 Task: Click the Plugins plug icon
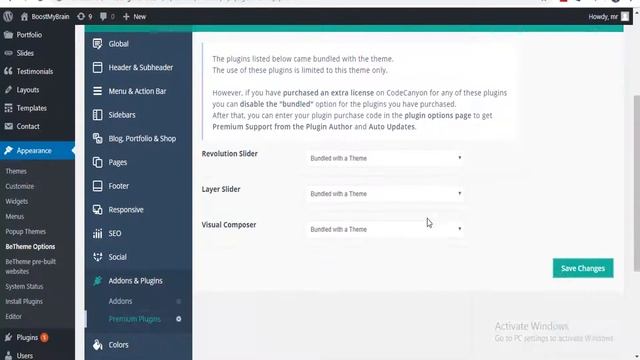(8, 337)
